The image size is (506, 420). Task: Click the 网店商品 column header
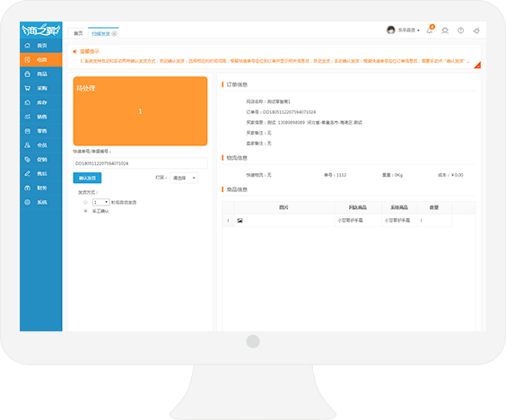click(358, 207)
